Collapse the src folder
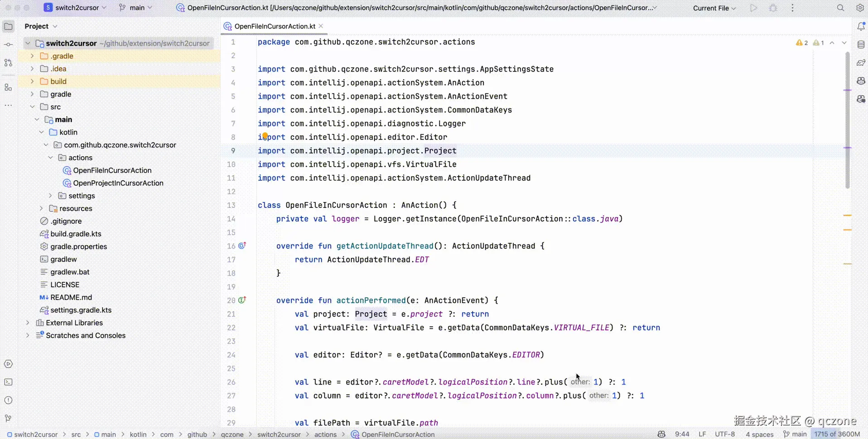The width and height of the screenshot is (868, 439). pyautogui.click(x=32, y=106)
